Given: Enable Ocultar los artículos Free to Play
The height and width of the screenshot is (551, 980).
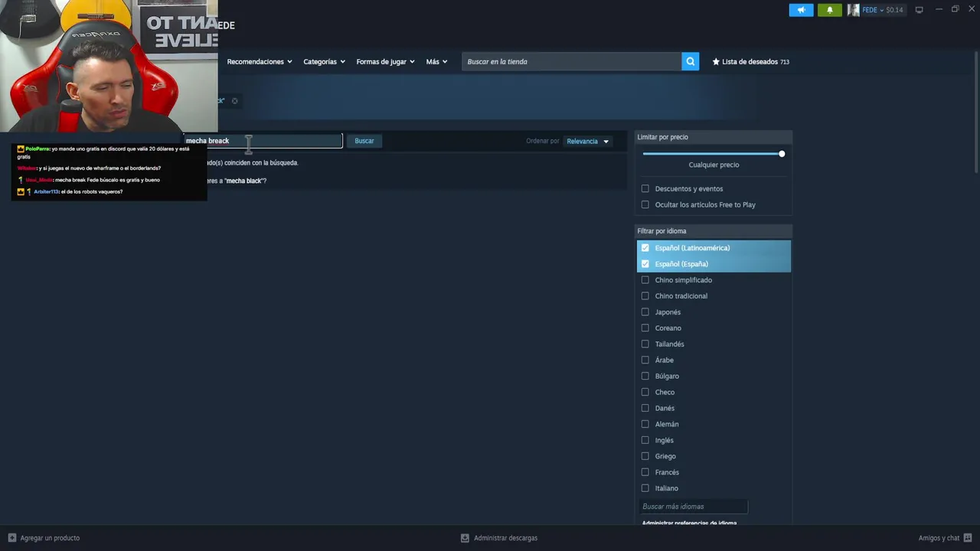Looking at the screenshot, I should tap(645, 205).
